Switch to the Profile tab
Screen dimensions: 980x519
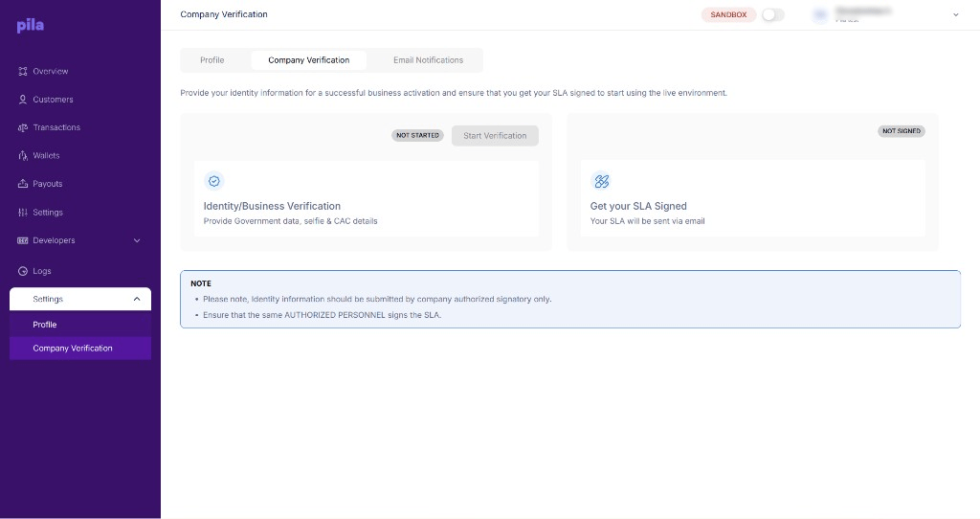coord(212,60)
